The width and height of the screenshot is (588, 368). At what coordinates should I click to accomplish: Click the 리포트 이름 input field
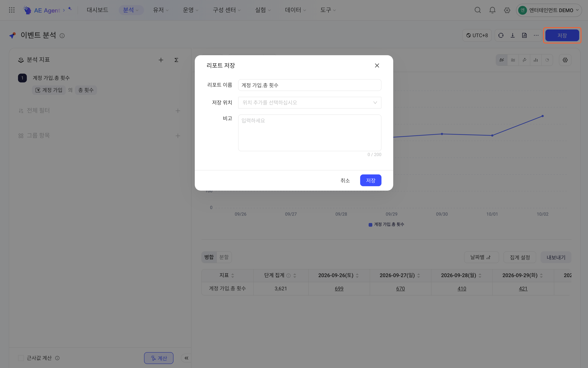coord(310,85)
